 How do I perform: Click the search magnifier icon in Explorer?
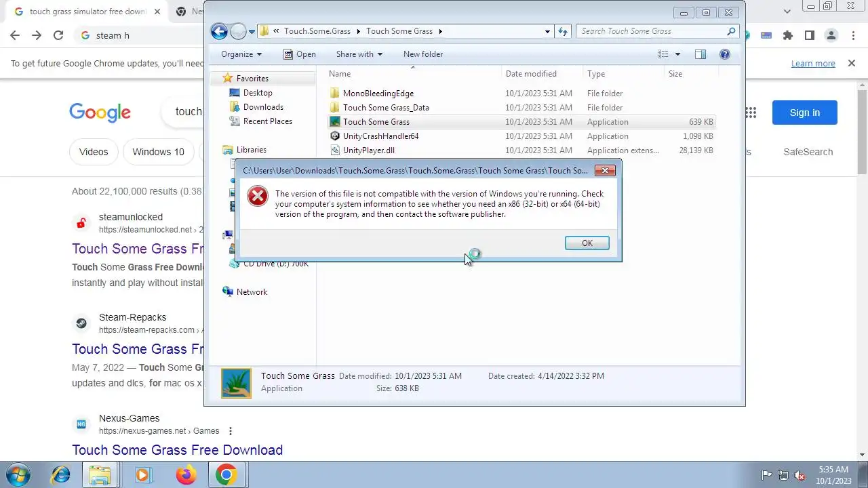click(731, 31)
